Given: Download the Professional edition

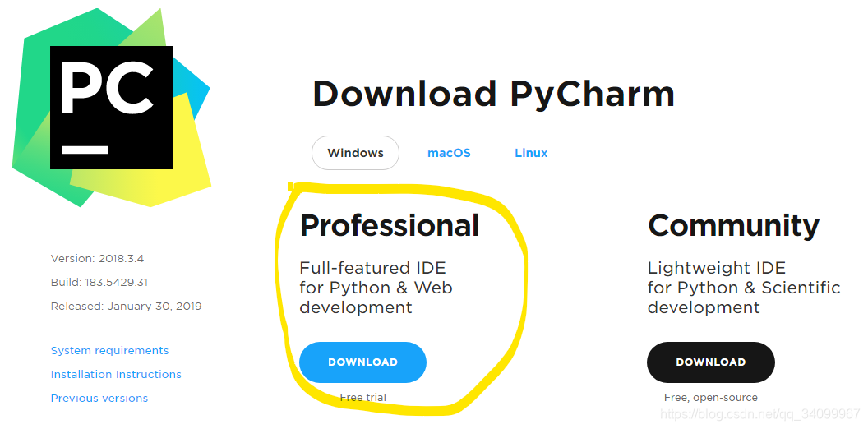Looking at the screenshot, I should point(362,362).
